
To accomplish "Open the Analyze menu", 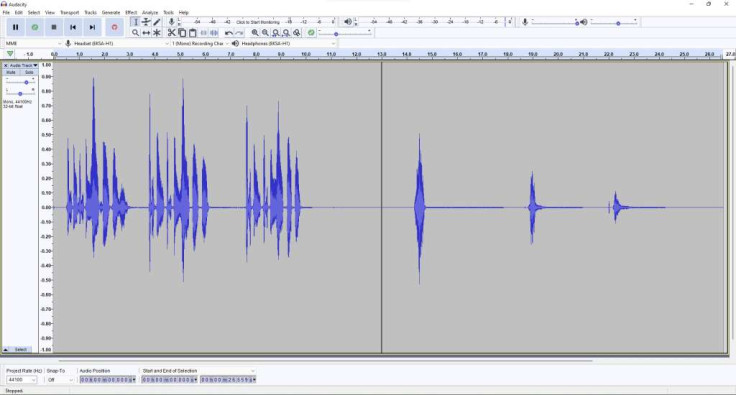I will pyautogui.click(x=150, y=13).
